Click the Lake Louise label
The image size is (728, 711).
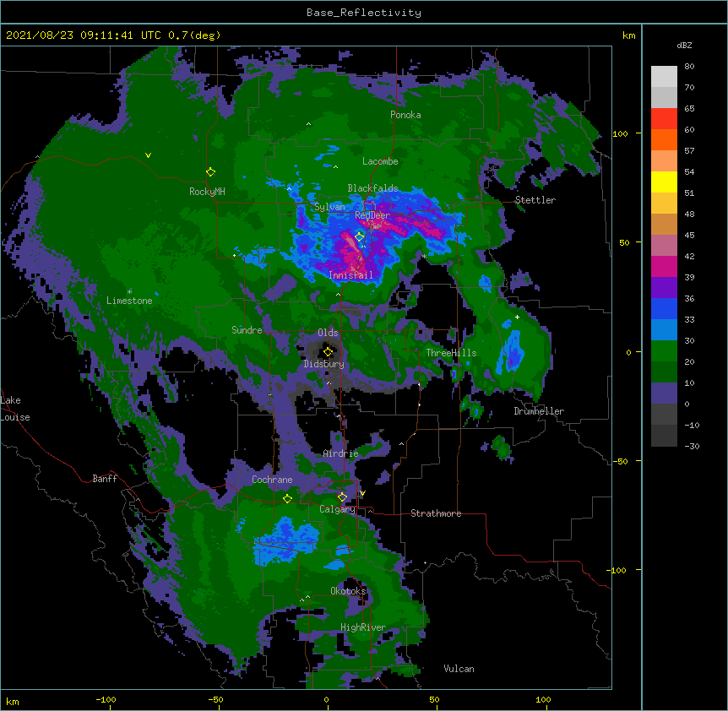coord(15,409)
